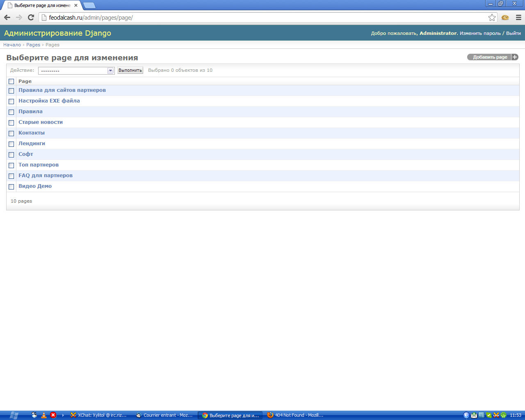Check the box for Правила для сайтов партнеров
The height and width of the screenshot is (420, 525).
(11, 91)
